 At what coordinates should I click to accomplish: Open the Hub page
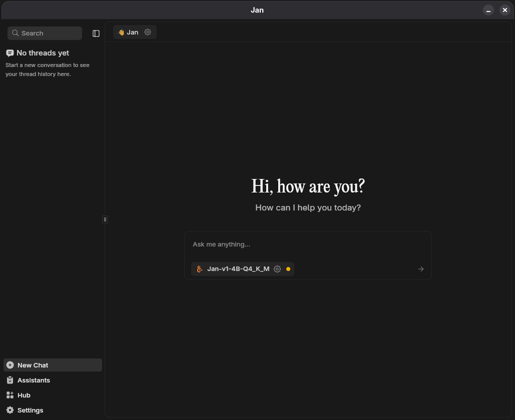click(24, 395)
